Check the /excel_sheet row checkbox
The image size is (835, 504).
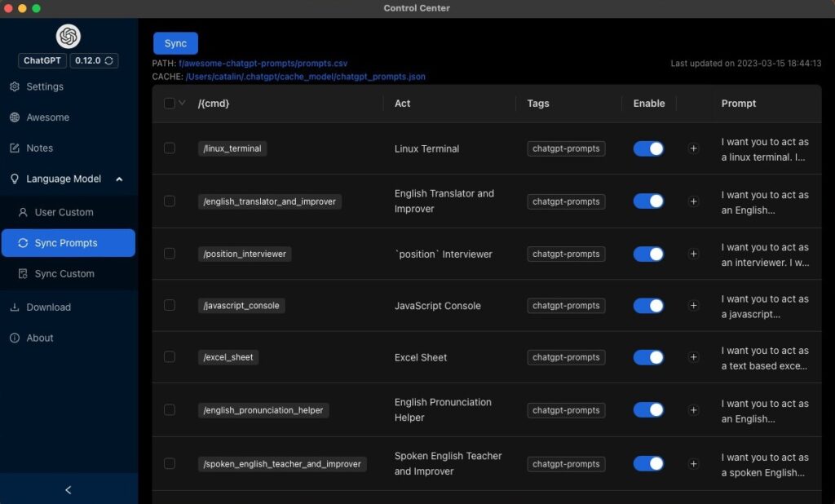170,357
